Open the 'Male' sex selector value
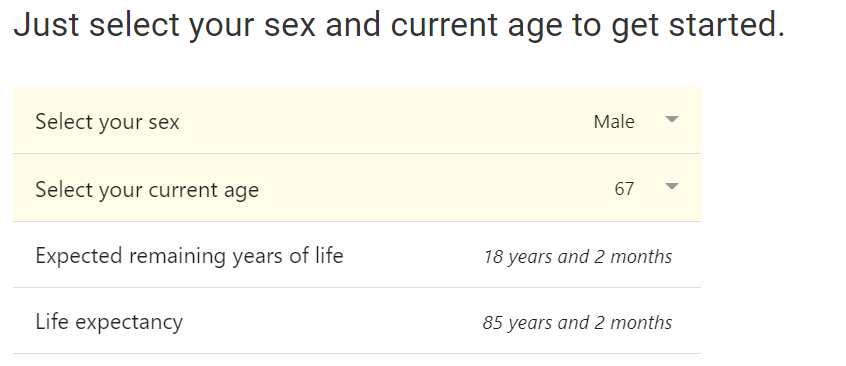Image resolution: width=846 pixels, height=366 pixels. (x=637, y=121)
